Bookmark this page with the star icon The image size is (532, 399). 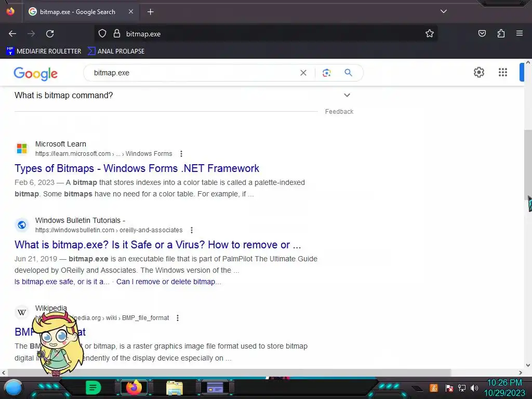tap(430, 34)
